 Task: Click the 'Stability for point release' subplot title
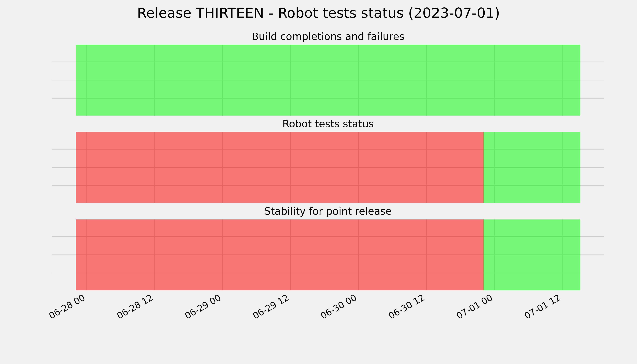(328, 212)
